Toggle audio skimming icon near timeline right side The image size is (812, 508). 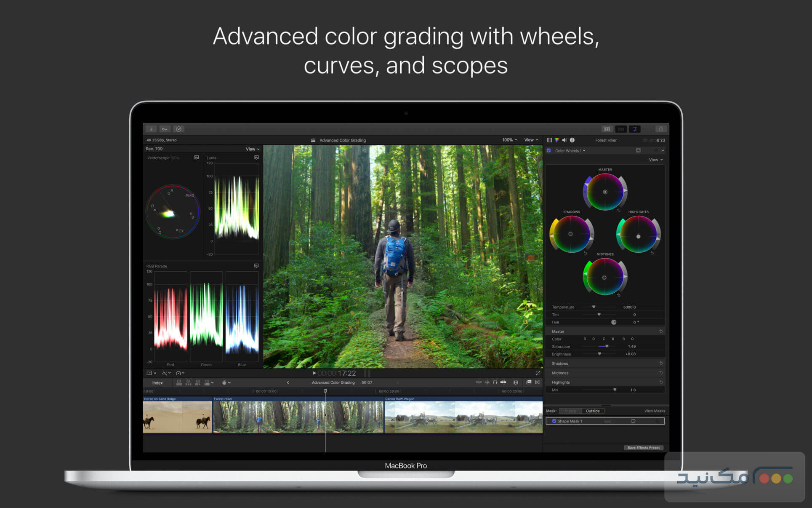[487, 382]
